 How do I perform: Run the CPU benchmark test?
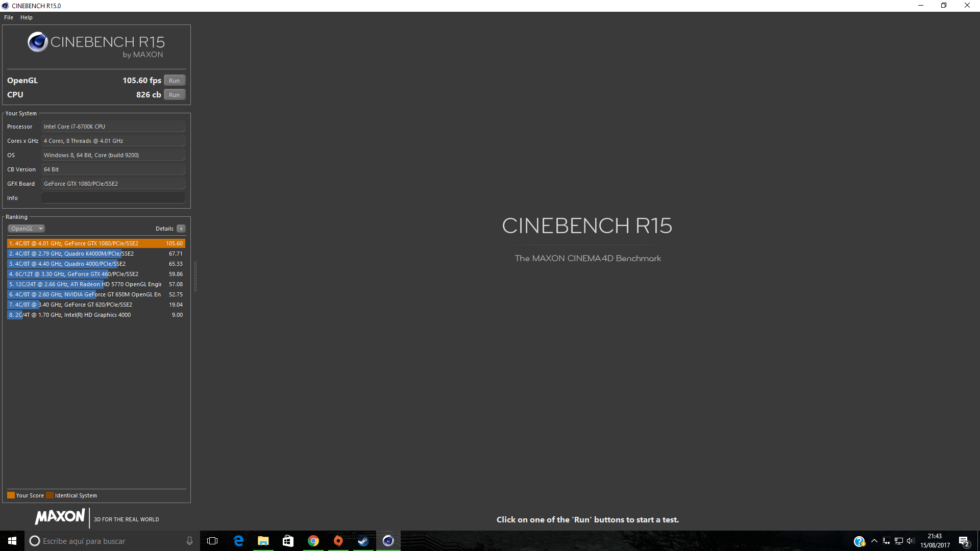(x=174, y=95)
